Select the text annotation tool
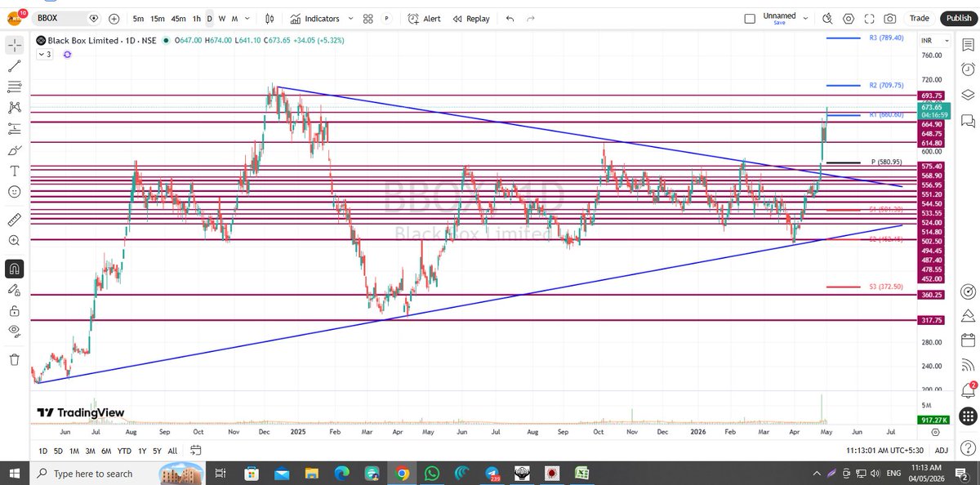This screenshot has width=980, height=485. click(15, 171)
